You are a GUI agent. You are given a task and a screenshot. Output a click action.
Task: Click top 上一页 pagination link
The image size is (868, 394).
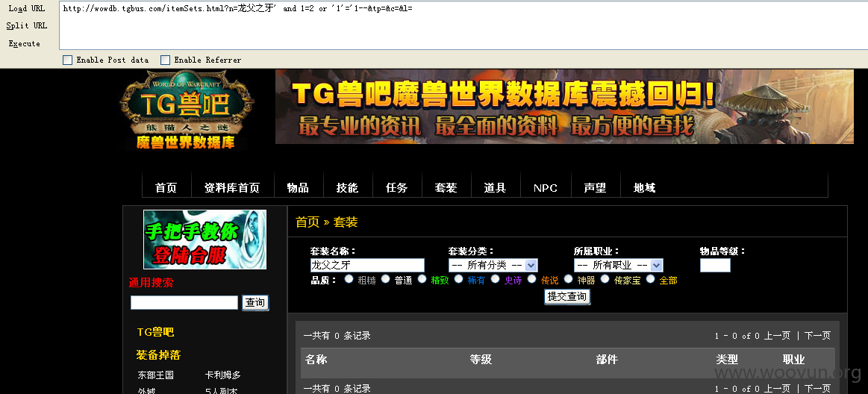777,336
